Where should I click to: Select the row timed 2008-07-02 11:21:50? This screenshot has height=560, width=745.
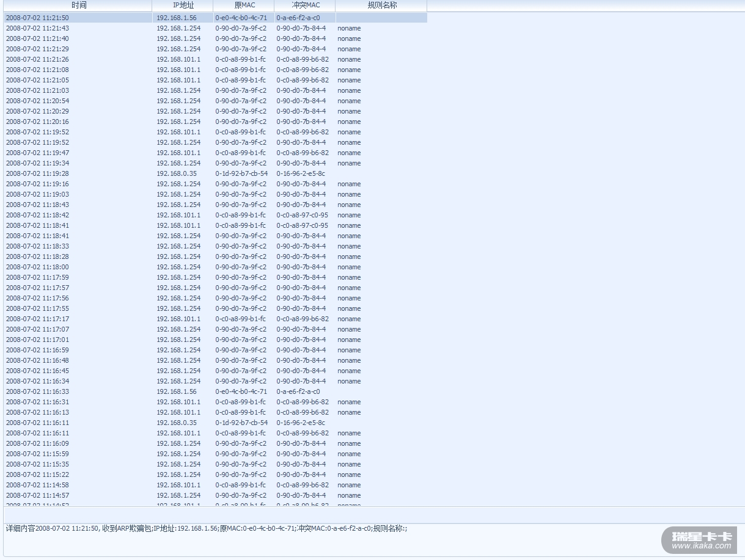tap(216, 18)
